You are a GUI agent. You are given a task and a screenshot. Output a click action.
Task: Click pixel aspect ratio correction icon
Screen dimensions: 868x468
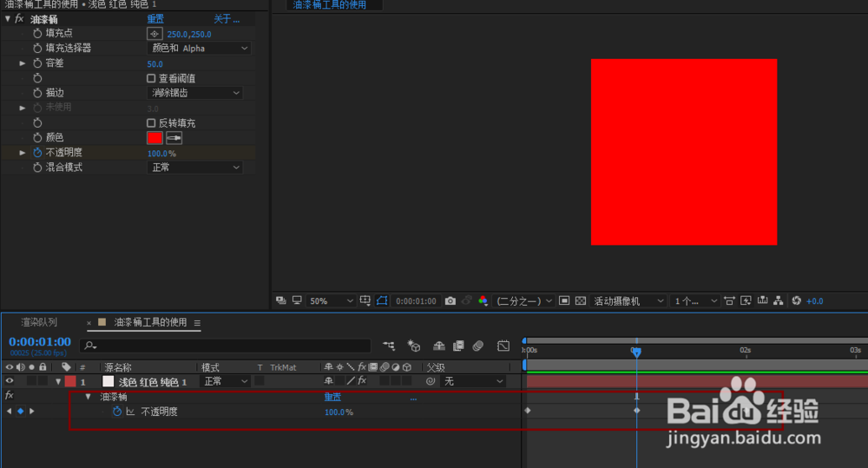730,300
